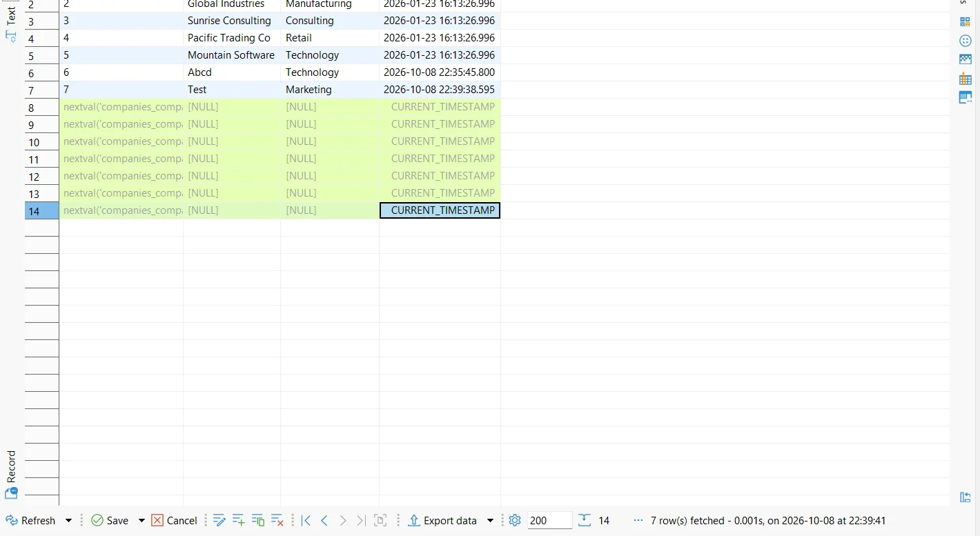Viewport: 980px width, 536px height.
Task: Save the pending row changes
Action: pos(110,521)
